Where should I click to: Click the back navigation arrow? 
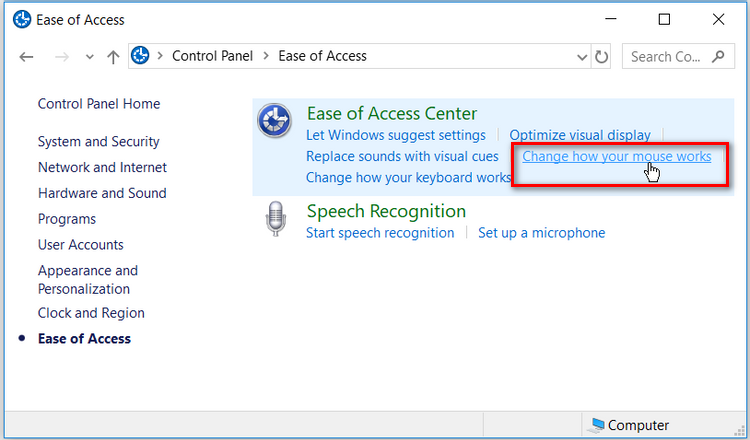27,57
